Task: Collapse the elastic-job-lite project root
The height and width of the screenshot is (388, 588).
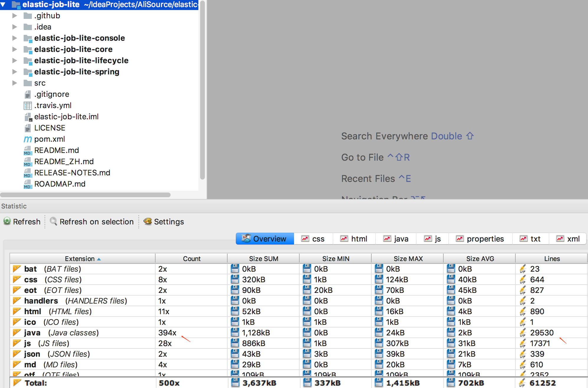Action: pyautogui.click(x=3, y=4)
